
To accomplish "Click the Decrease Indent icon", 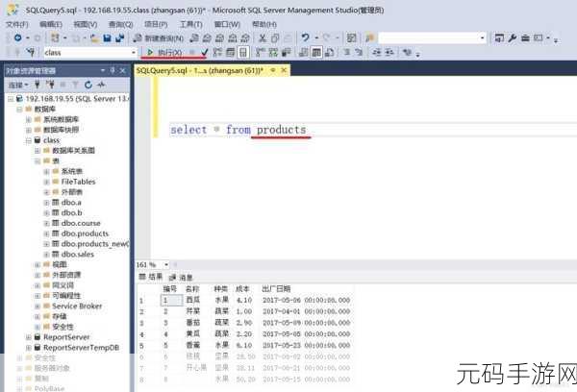I will [x=377, y=53].
